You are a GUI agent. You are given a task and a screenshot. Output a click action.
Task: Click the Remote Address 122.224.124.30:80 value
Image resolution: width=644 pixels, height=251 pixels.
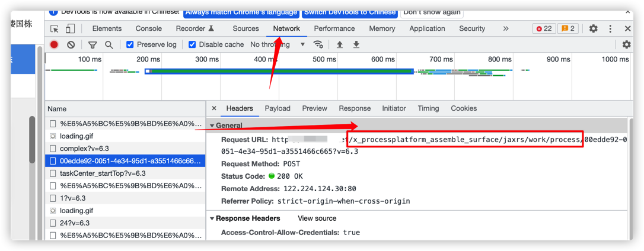(x=320, y=189)
